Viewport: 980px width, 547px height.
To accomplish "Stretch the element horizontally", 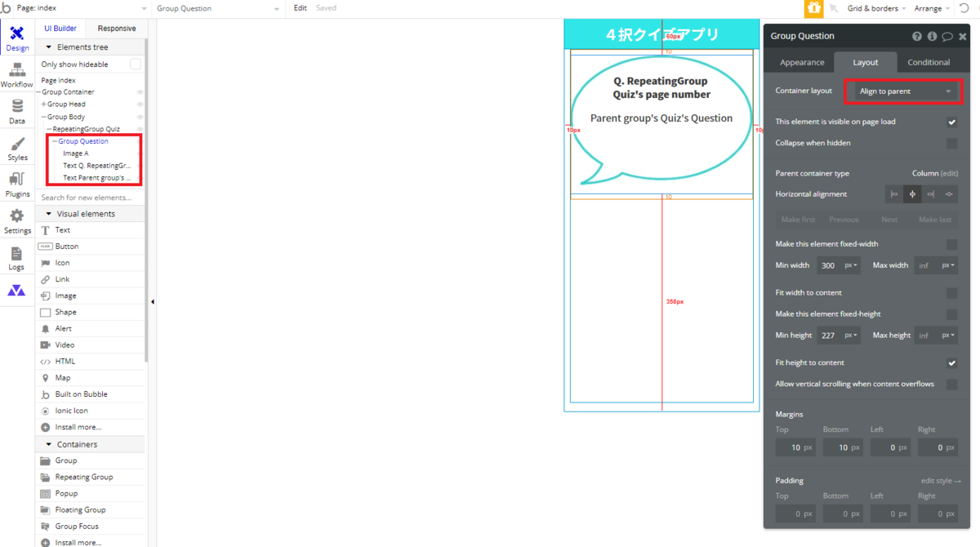I will tap(948, 194).
